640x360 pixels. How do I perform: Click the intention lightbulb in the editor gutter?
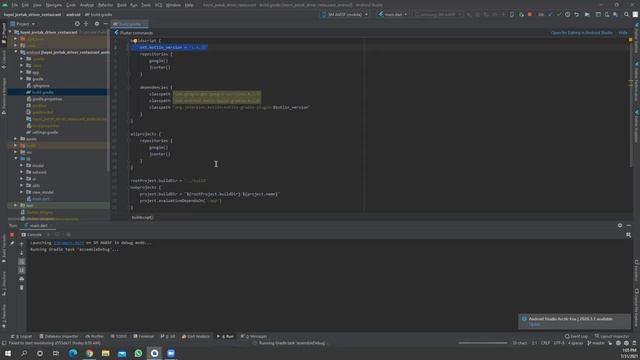coord(134,40)
